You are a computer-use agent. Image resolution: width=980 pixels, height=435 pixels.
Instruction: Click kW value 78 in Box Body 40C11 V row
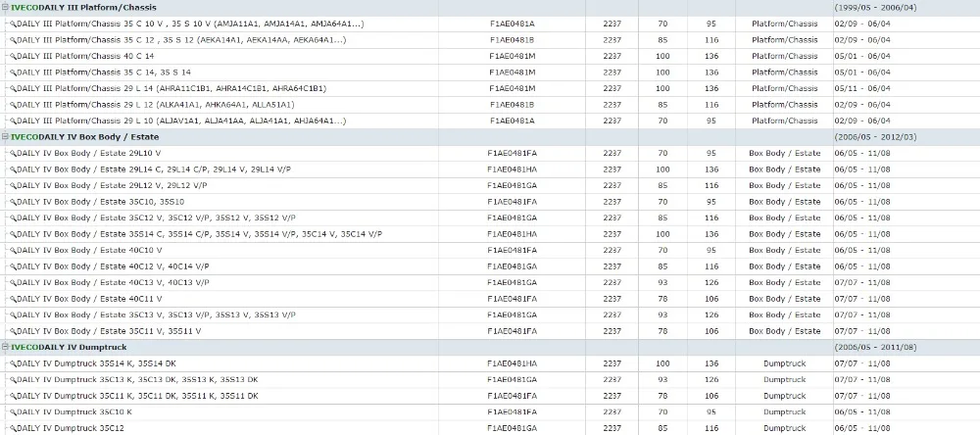tap(662, 299)
